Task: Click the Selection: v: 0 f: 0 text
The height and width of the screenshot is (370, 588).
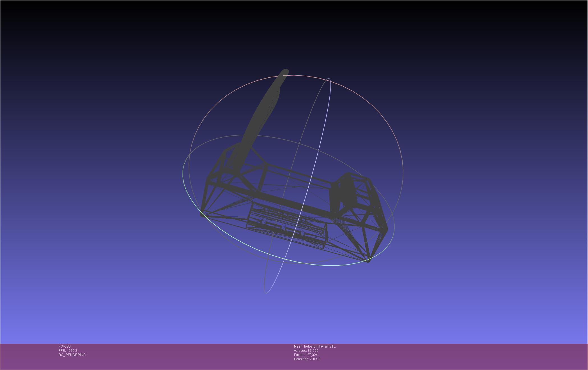Action: coord(307,359)
